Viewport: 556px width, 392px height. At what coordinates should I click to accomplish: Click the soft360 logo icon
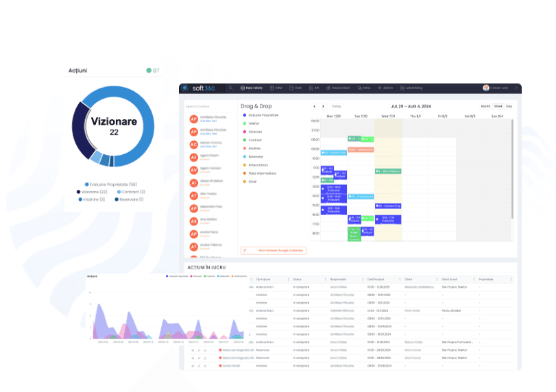pyautogui.click(x=184, y=88)
